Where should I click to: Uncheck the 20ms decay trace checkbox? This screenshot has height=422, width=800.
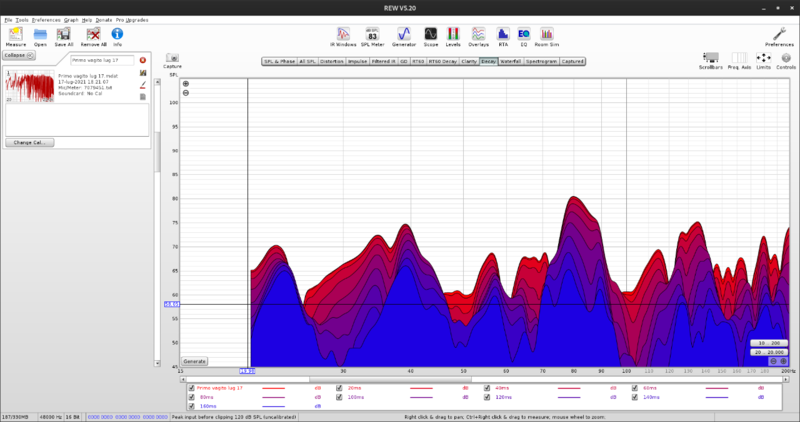click(x=339, y=388)
